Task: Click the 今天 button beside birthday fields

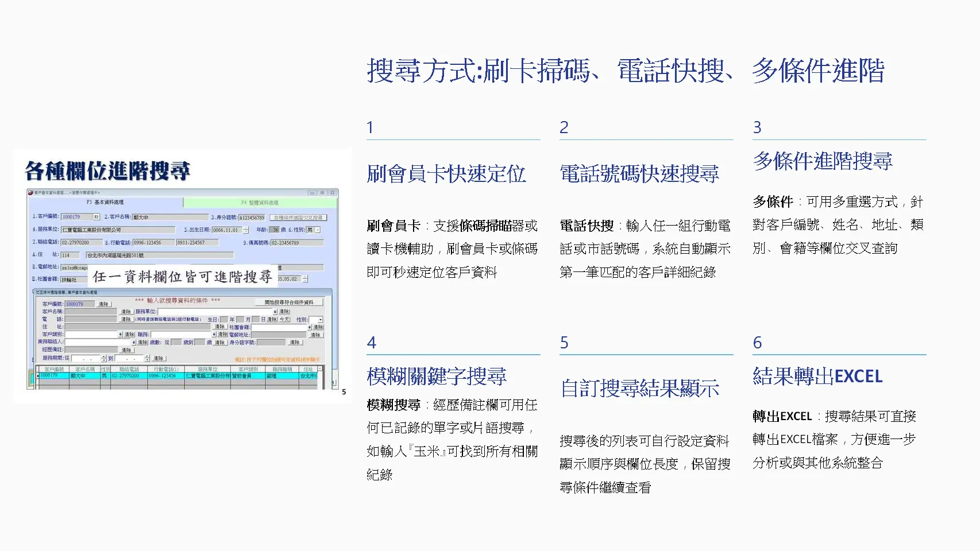Action: [284, 319]
